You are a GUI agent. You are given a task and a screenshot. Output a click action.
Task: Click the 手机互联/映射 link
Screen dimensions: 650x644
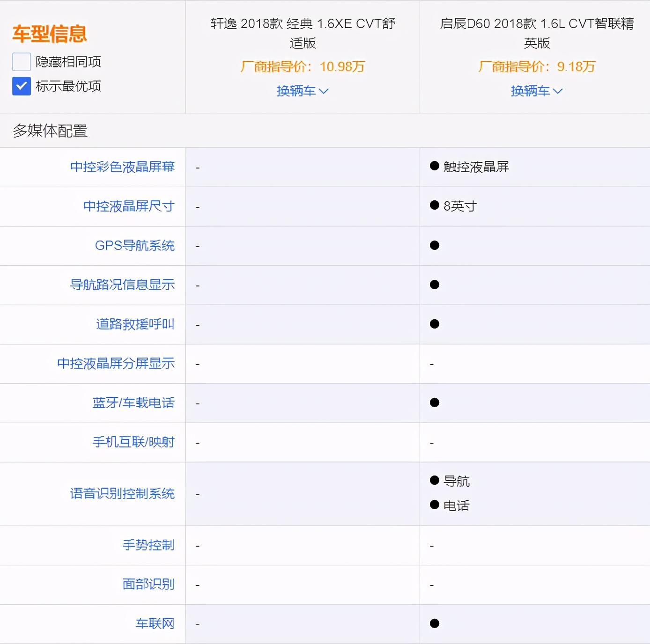pos(133,442)
